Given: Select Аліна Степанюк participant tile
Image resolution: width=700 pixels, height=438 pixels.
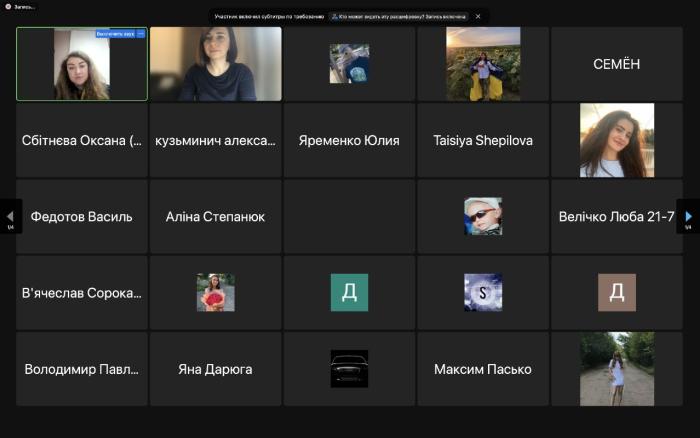Looking at the screenshot, I should pyautogui.click(x=216, y=217).
